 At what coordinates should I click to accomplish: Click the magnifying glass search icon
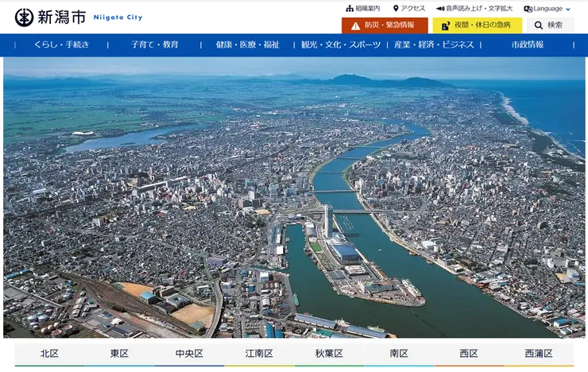tap(539, 25)
